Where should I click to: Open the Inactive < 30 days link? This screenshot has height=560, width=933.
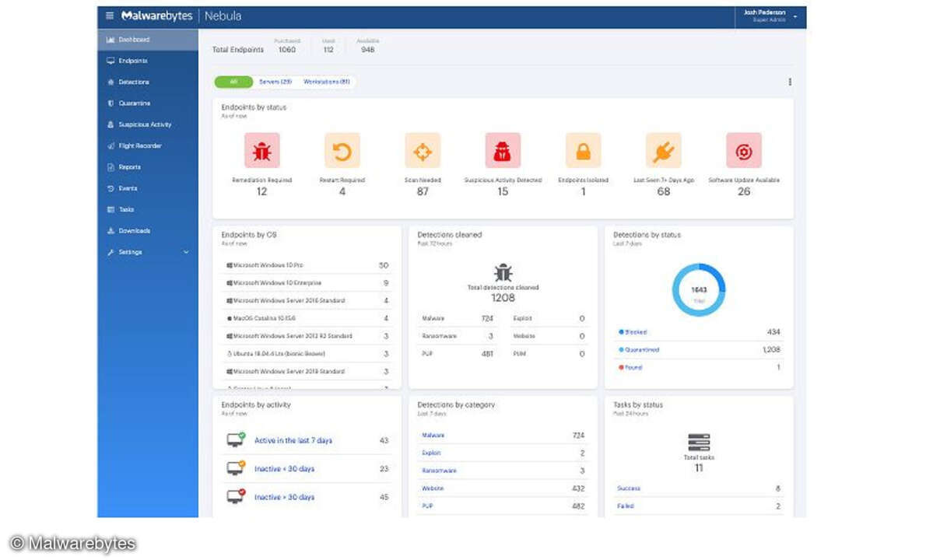[284, 469]
